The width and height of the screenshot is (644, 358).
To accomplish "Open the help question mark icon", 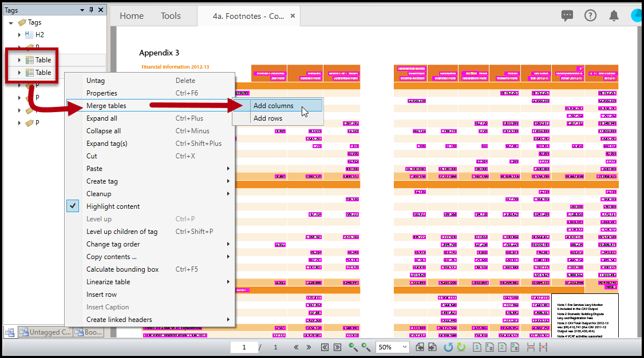I will [590, 15].
